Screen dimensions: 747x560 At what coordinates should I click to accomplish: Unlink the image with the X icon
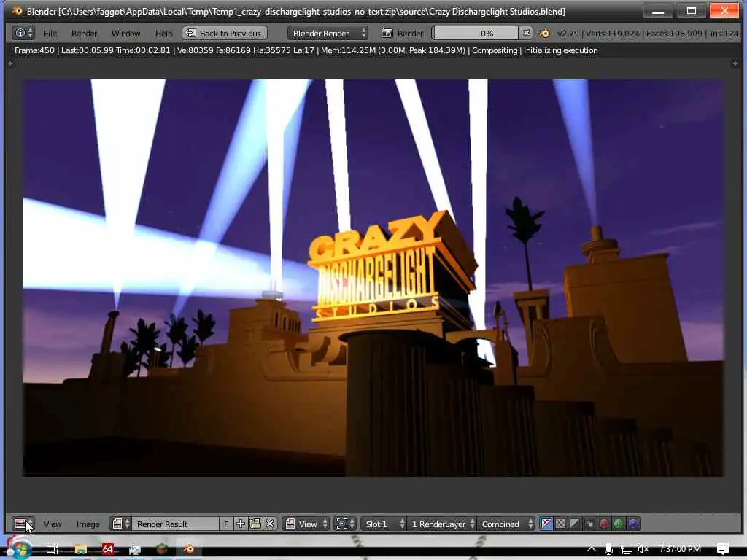pos(270,524)
